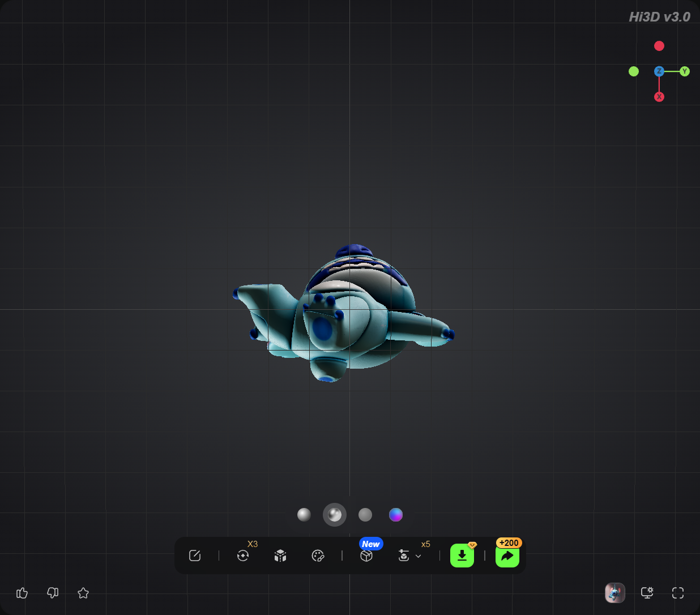
Task: Enter fullscreen view mode
Action: 678,593
